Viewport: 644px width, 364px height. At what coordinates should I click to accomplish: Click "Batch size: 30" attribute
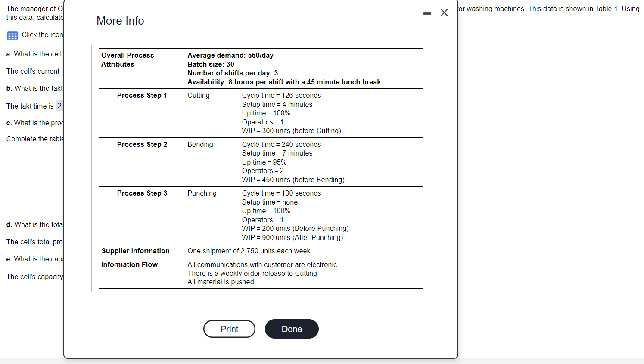click(211, 64)
